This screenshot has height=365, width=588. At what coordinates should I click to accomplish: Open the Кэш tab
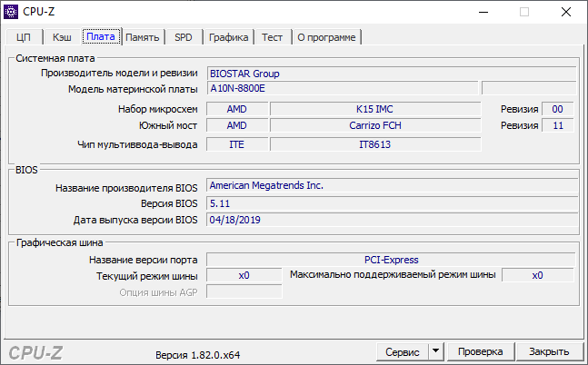click(x=62, y=37)
